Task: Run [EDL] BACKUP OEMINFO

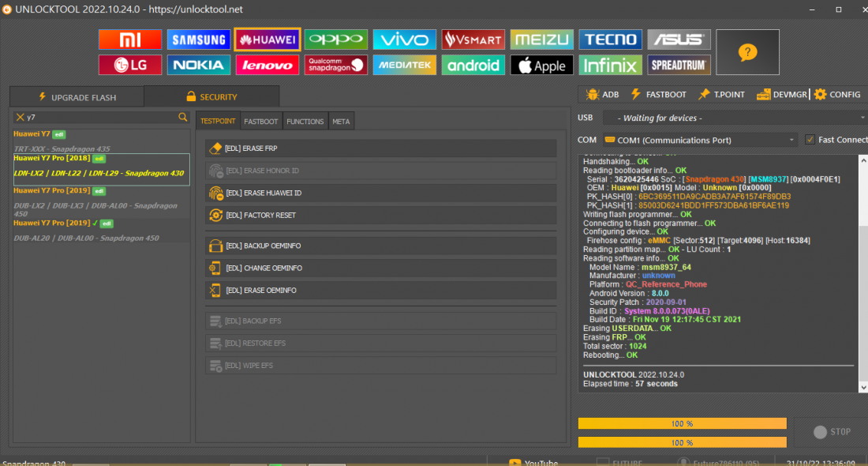Action: [x=381, y=246]
